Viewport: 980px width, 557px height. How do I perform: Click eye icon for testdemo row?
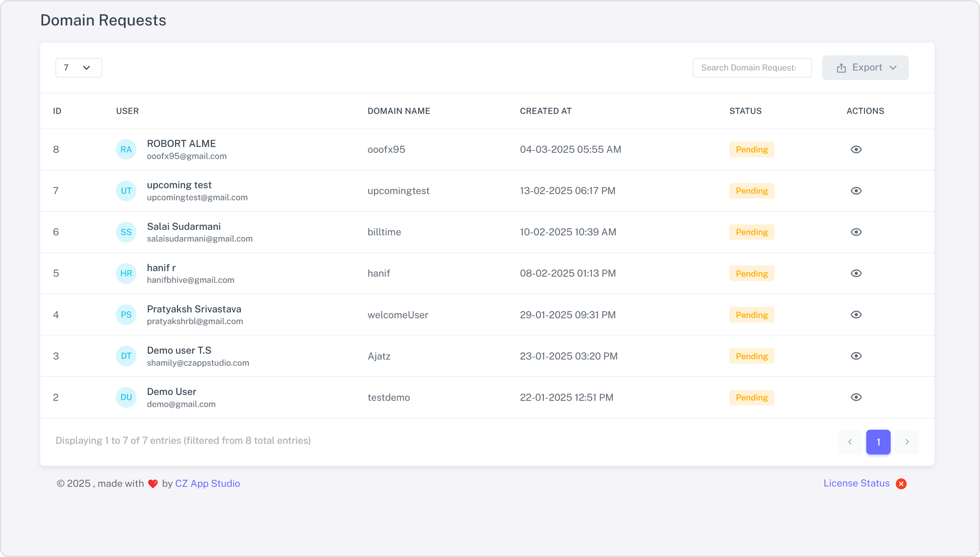[856, 397]
